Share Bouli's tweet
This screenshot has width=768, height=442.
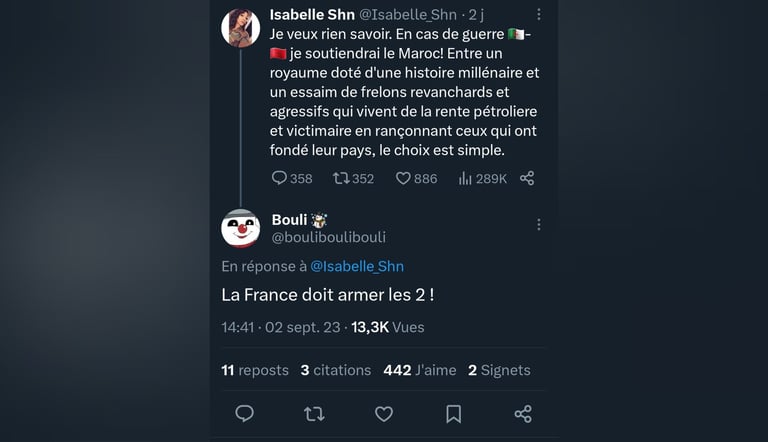(x=522, y=413)
